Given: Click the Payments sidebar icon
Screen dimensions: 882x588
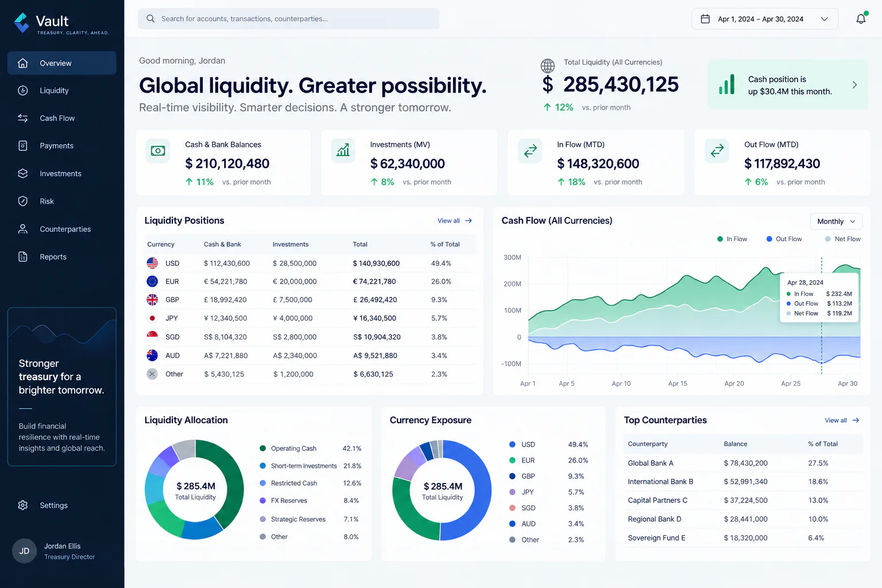Looking at the screenshot, I should coord(23,146).
